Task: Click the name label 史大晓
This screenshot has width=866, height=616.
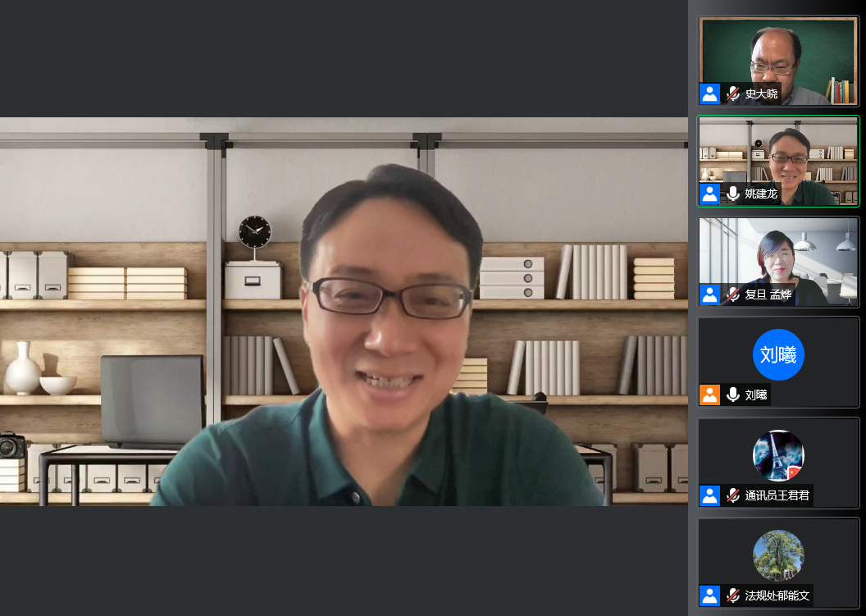Action: coord(761,94)
